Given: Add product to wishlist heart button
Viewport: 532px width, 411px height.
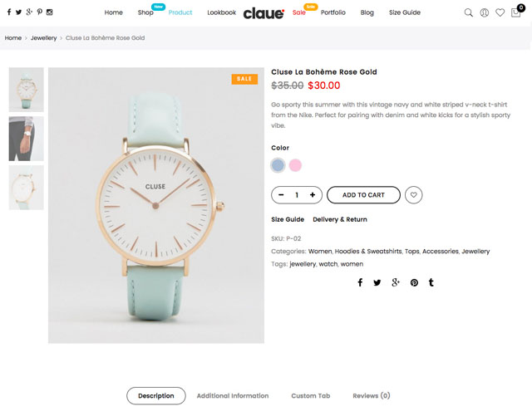Looking at the screenshot, I should coord(413,195).
